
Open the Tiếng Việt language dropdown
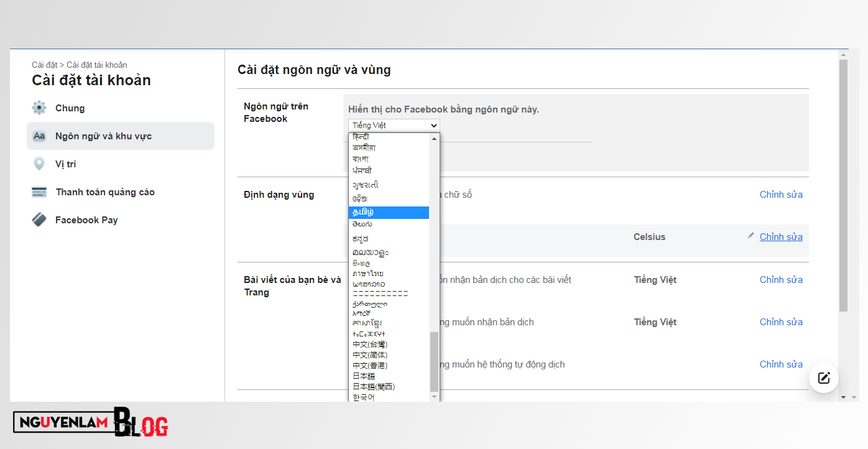click(x=394, y=125)
